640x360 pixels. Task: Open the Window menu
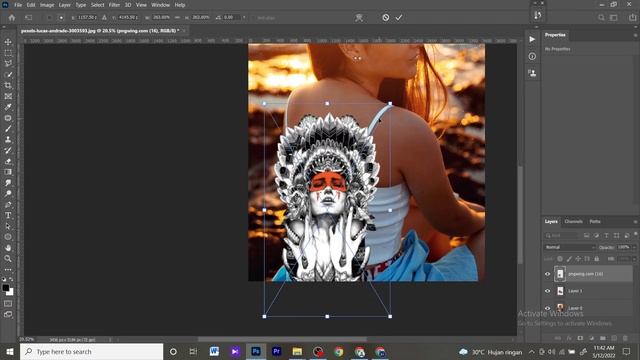pyautogui.click(x=160, y=5)
